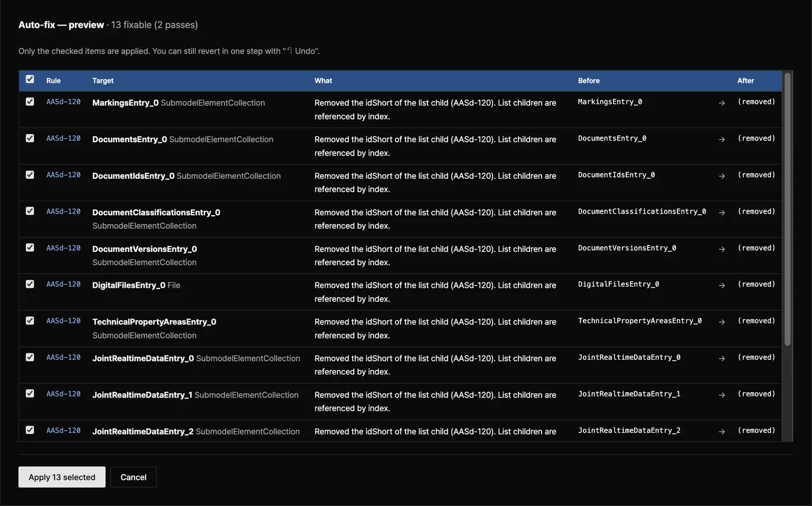The height and width of the screenshot is (506, 812).
Task: Click the arrow icon in MarkingsEntry_0 row
Action: pyautogui.click(x=722, y=103)
